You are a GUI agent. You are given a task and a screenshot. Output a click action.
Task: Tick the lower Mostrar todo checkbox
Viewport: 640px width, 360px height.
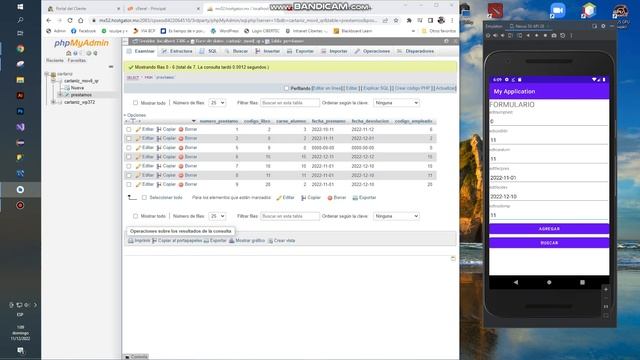[136, 216]
